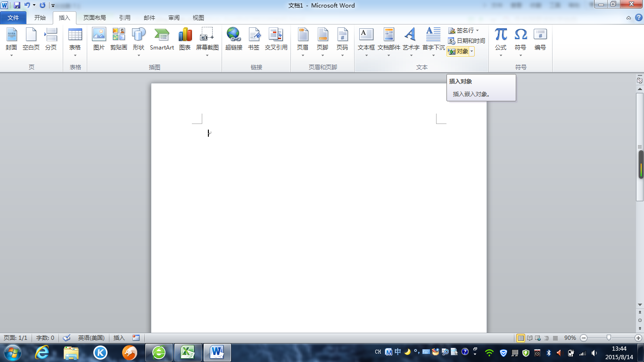
Task: Click the zoom slider handle
Action: [x=609, y=338]
